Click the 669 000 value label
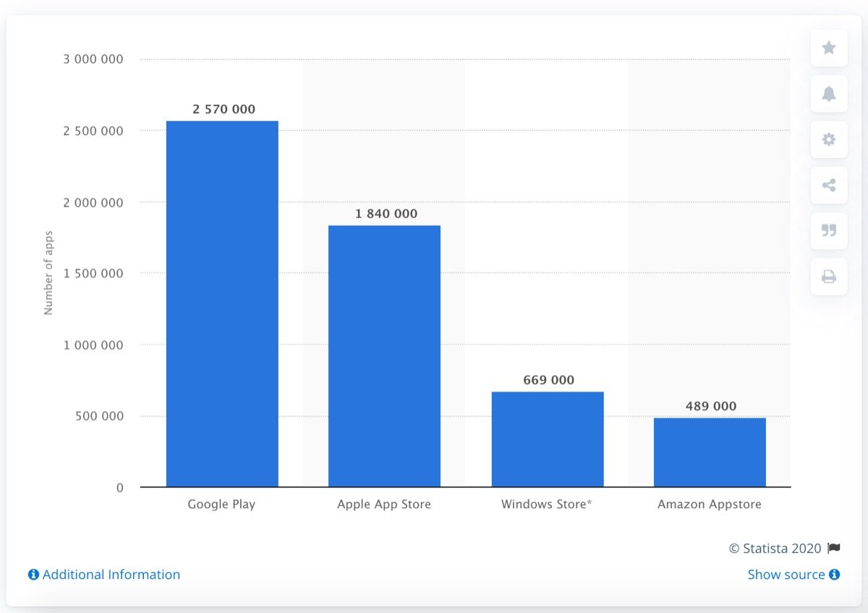Screen dimensions: 868x613 point(548,379)
